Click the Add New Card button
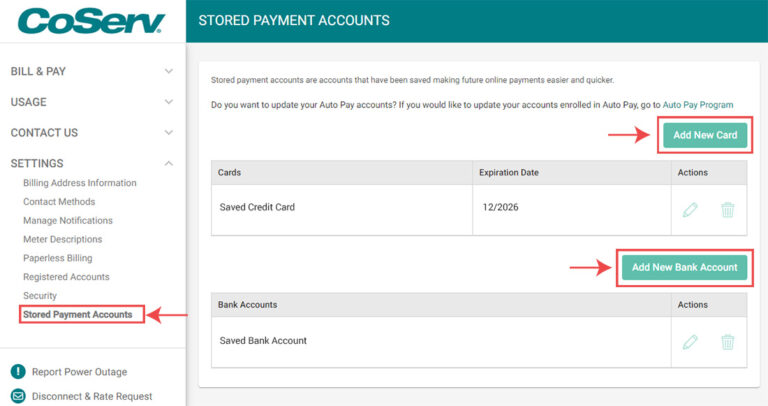768x406 pixels. (704, 135)
